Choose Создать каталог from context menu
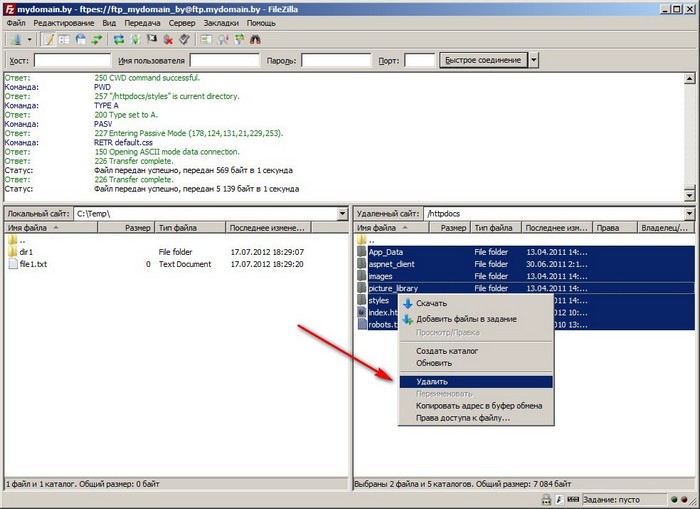 (447, 351)
